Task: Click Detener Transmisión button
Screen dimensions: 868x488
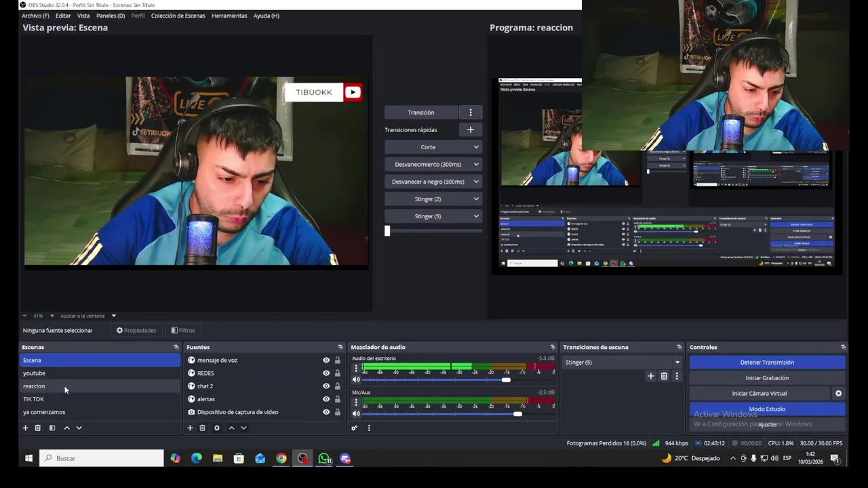Action: pyautogui.click(x=767, y=363)
